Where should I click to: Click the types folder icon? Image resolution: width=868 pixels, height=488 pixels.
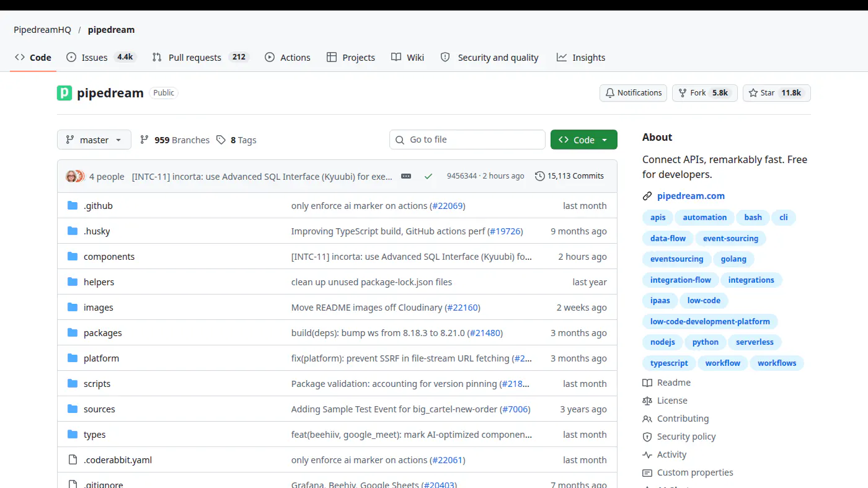[73, 435]
